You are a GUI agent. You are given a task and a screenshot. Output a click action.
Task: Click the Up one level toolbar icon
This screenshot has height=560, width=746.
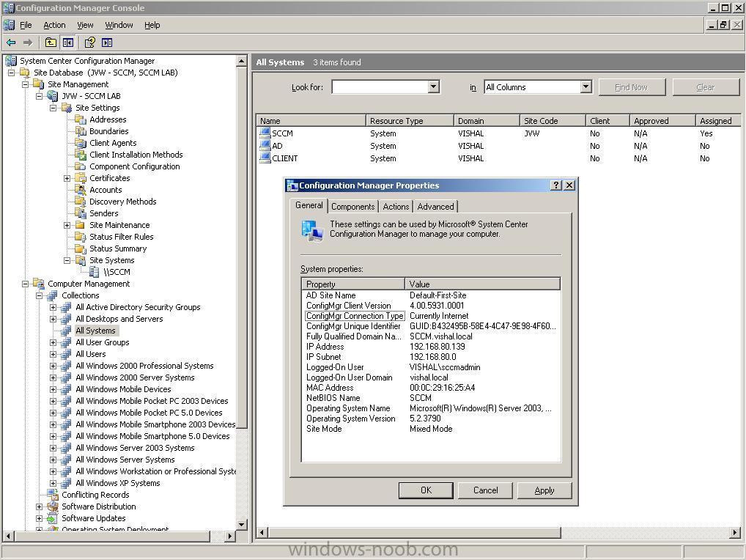tap(51, 43)
